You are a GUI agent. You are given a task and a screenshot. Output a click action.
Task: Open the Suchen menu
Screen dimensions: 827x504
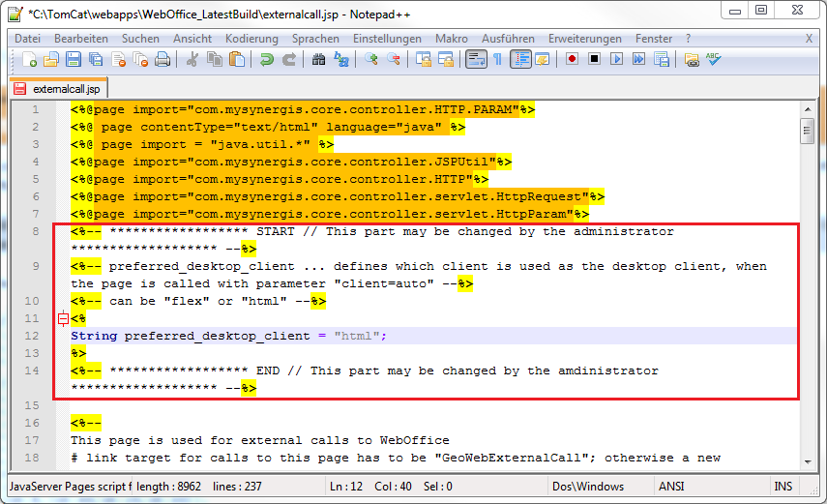[140, 39]
